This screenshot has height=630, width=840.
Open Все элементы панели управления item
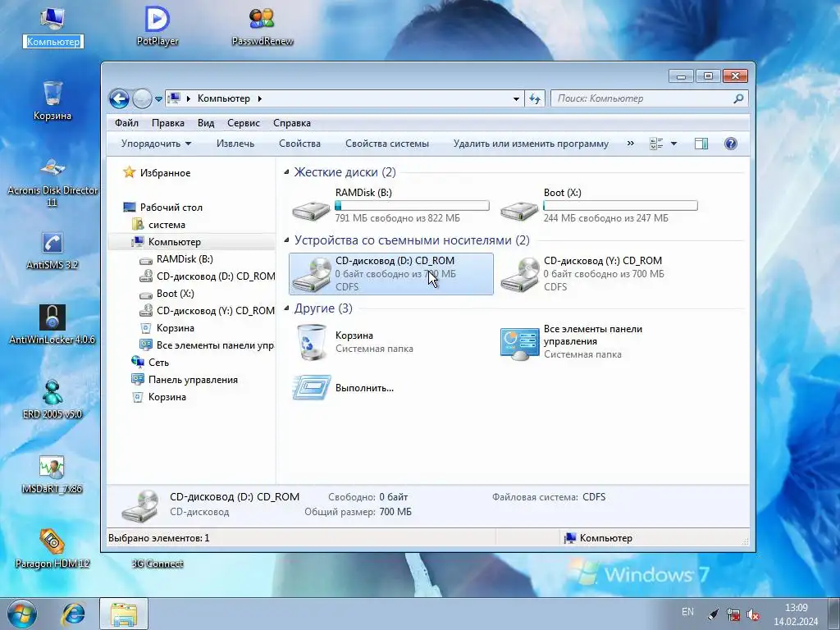[x=599, y=342]
